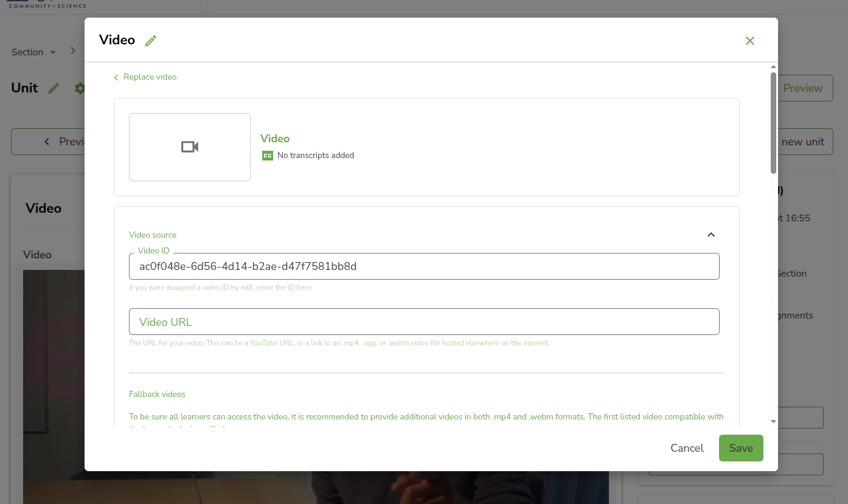
Task: Click the dialog vertical scrollbar thumb
Action: coord(773,123)
